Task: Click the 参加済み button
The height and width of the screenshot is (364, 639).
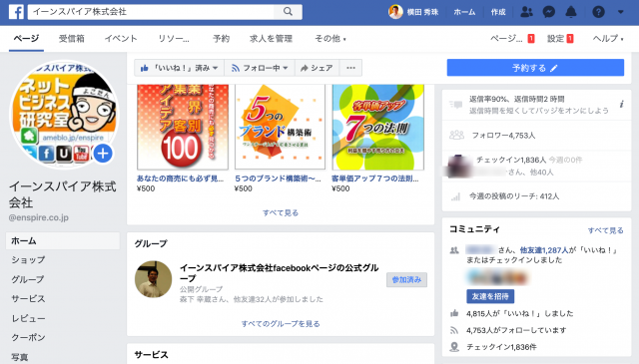Action: point(406,279)
